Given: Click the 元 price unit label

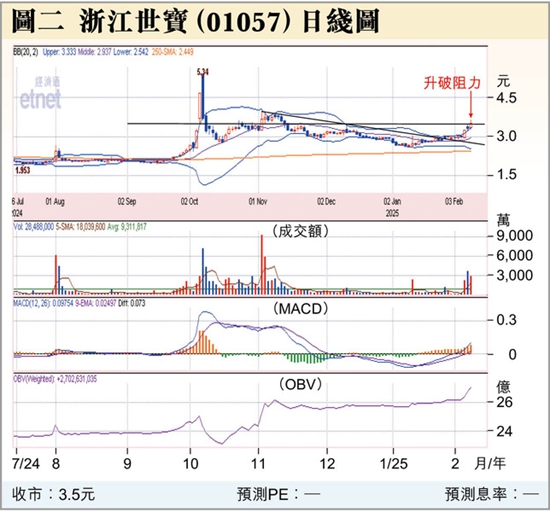Looking at the screenshot, I should (503, 82).
